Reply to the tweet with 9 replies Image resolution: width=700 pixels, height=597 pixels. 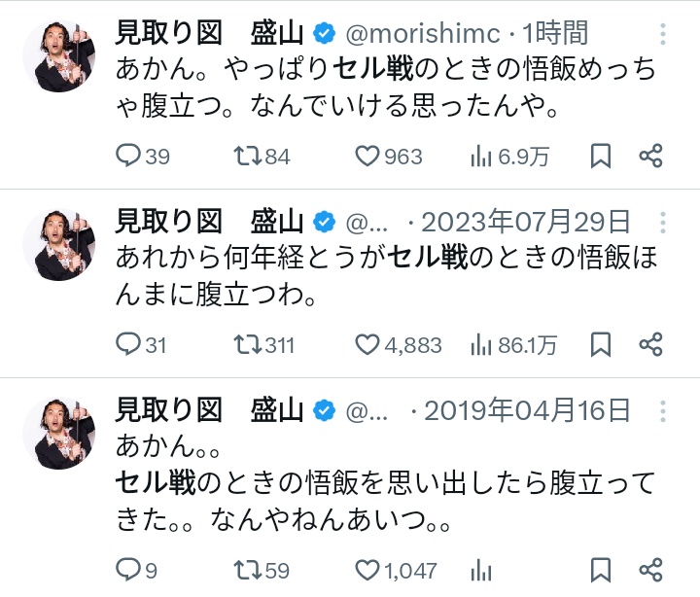point(129,569)
